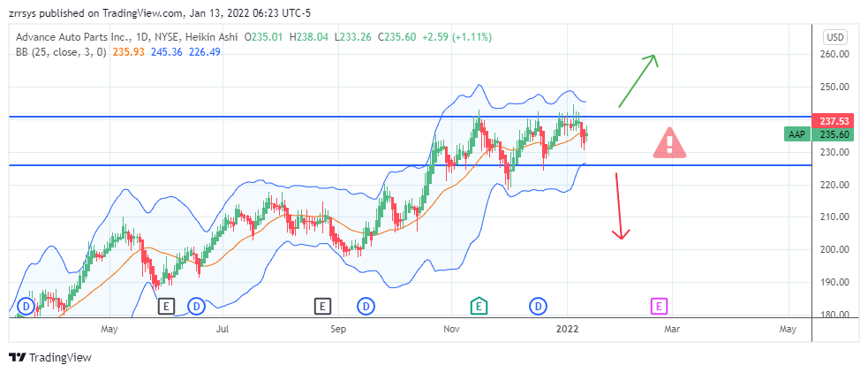Click the BB lower value 226.49
868x373 pixels.
click(205, 51)
